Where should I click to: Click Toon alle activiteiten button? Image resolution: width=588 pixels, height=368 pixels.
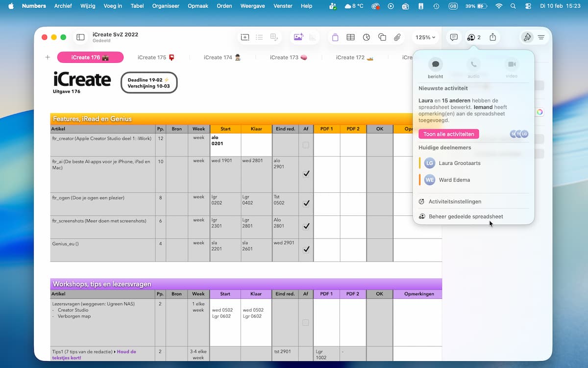448,134
